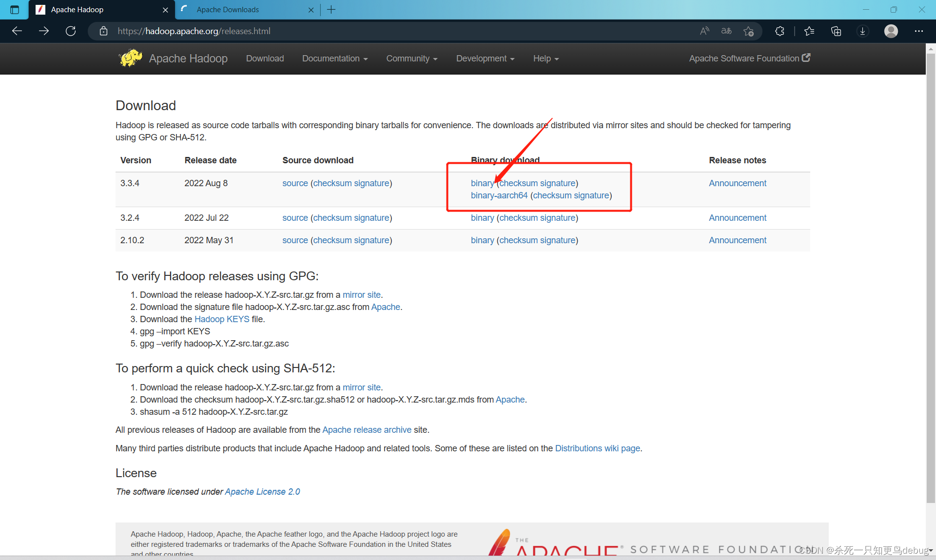The width and height of the screenshot is (936, 560).
Task: Click binary download link for version 3.3.4
Action: tap(482, 183)
